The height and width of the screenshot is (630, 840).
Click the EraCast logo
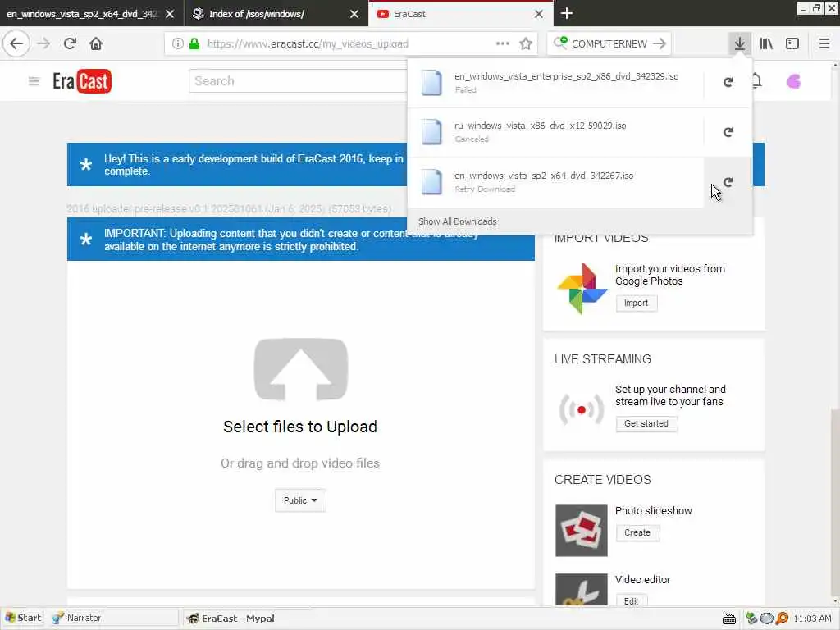82,81
